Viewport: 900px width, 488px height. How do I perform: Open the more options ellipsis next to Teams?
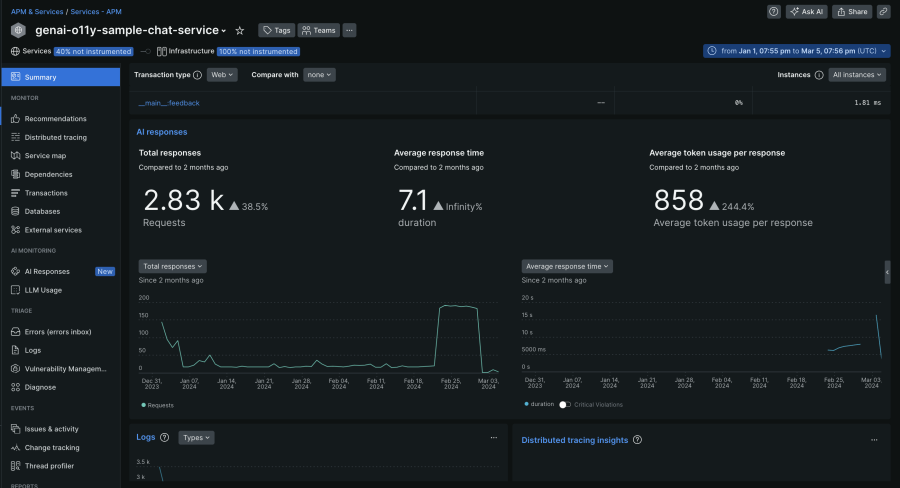pyautogui.click(x=349, y=31)
